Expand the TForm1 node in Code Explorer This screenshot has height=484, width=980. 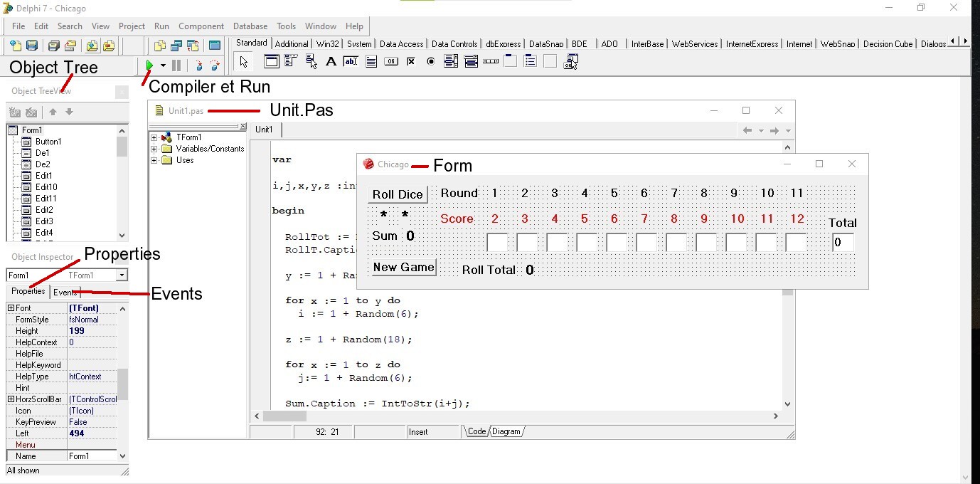tap(154, 137)
